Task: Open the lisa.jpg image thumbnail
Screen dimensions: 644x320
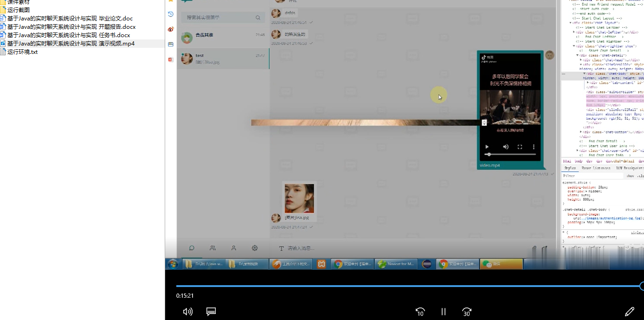Action: tap(299, 199)
